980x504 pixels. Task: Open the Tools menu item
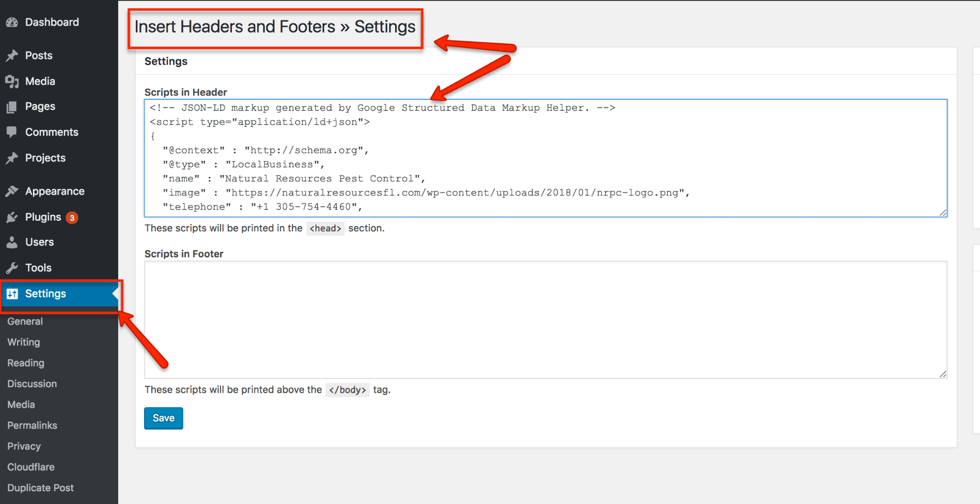[38, 268]
